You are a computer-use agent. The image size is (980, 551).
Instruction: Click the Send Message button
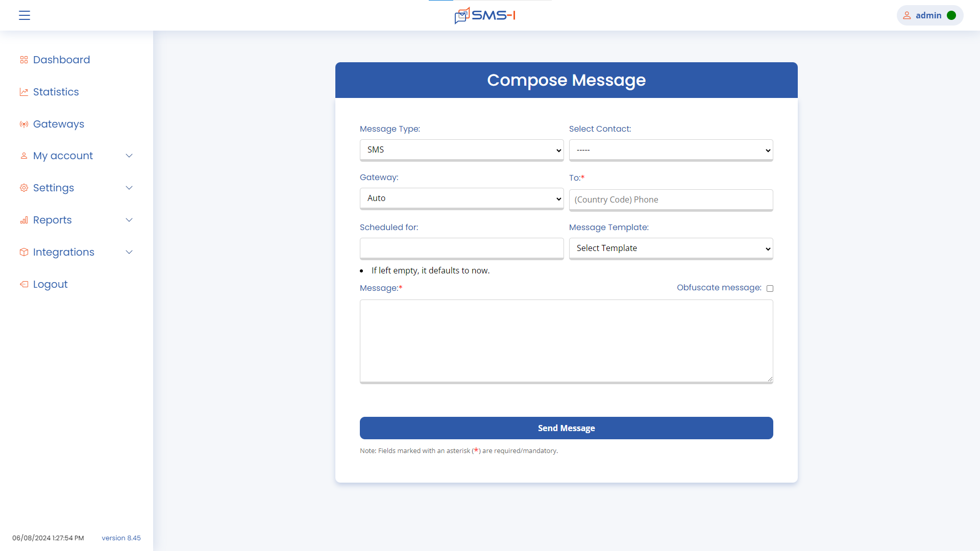point(566,428)
